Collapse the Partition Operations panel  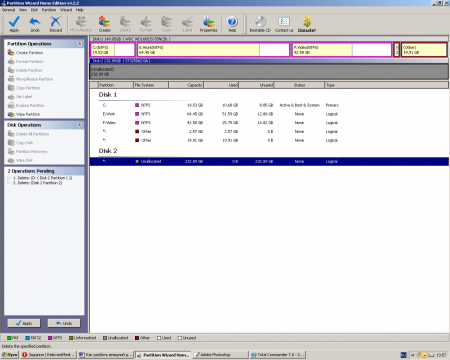pyautogui.click(x=80, y=44)
